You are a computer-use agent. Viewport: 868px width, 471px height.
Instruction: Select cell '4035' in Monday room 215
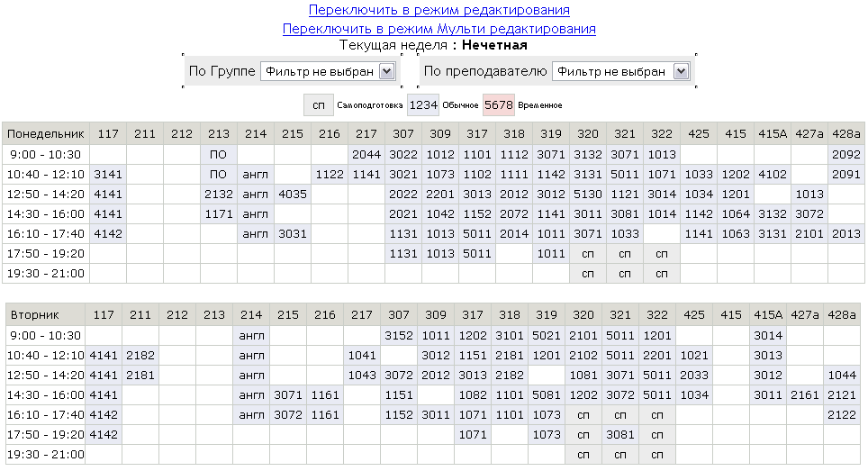tap(293, 195)
